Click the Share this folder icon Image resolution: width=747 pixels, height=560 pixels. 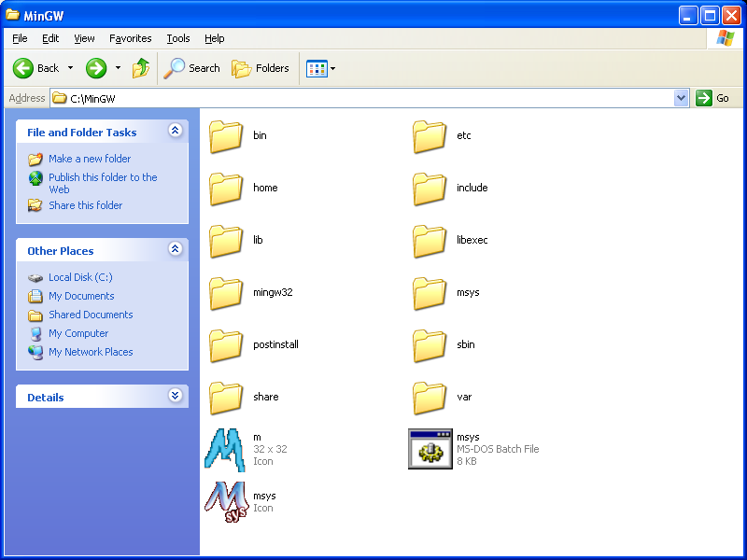(x=35, y=205)
